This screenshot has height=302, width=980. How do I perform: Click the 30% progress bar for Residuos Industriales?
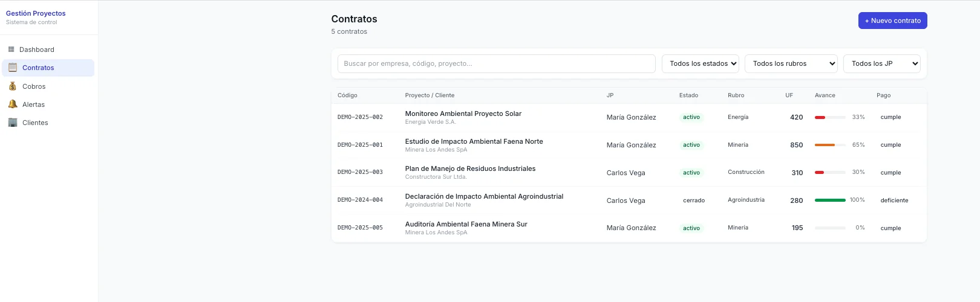[830, 172]
